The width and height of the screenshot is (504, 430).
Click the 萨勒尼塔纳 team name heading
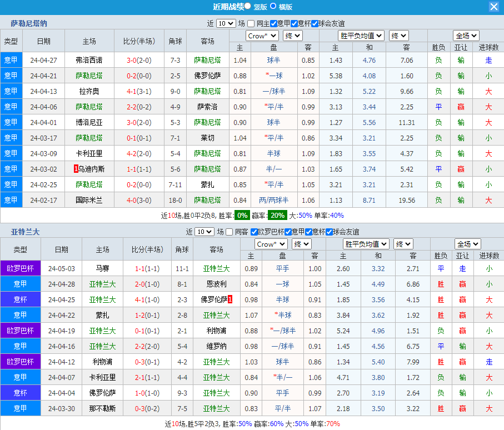[29, 23]
